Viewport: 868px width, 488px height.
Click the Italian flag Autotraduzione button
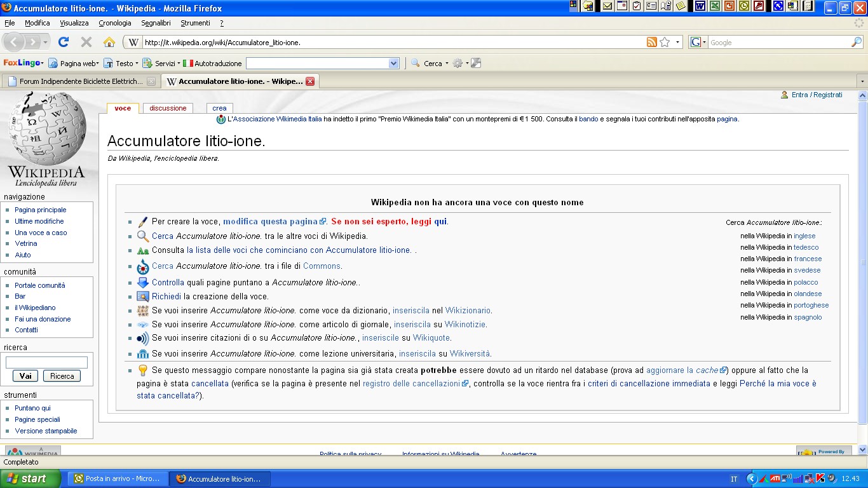(212, 63)
